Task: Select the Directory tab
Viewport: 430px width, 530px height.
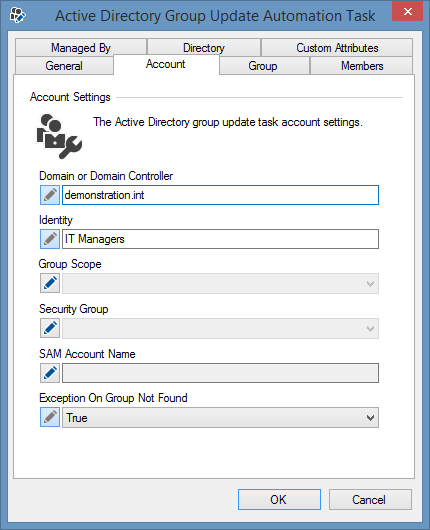Action: pos(204,47)
